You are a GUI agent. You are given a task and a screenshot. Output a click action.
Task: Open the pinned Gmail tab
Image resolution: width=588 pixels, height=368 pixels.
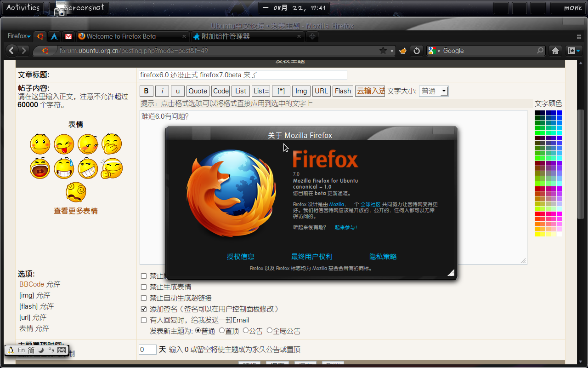tap(68, 36)
